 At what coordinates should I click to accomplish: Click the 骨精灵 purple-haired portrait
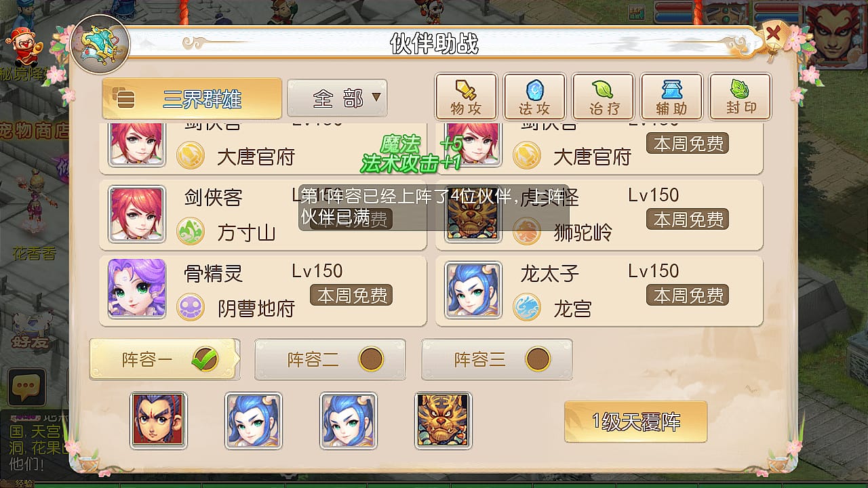tap(137, 288)
